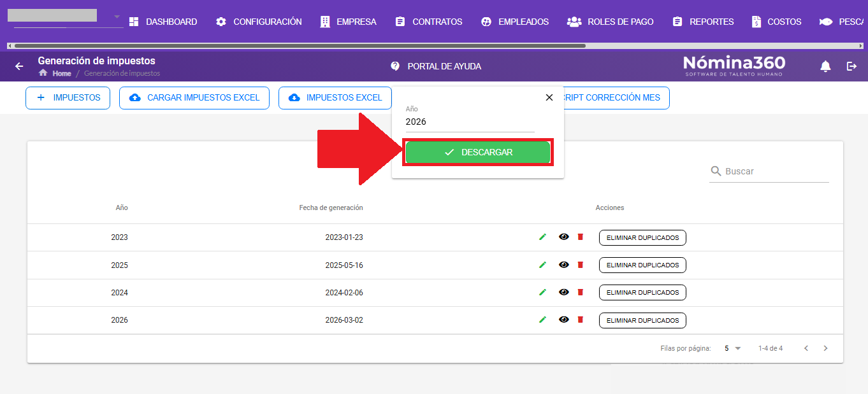Sort by Fecha de generación header

(x=331, y=208)
